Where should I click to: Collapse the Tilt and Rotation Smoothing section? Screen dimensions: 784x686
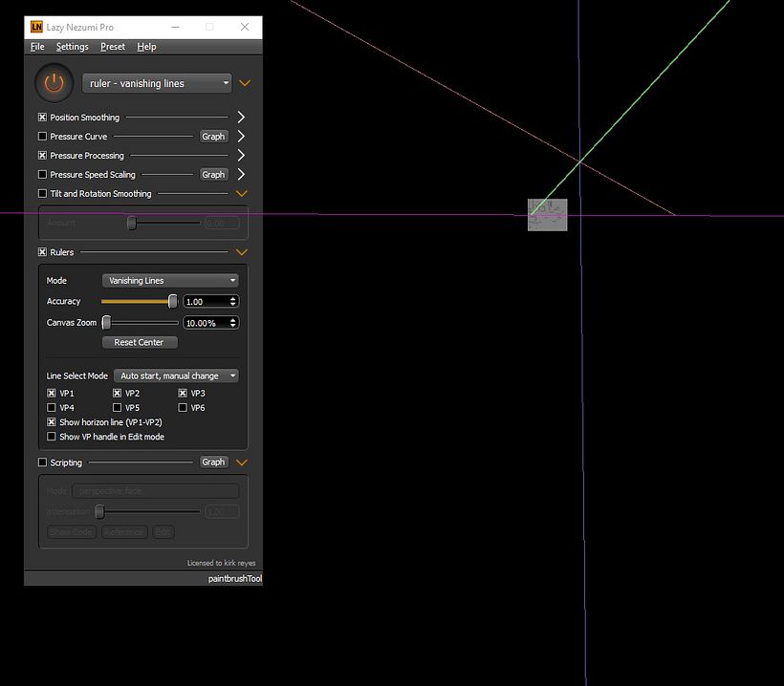pyautogui.click(x=242, y=193)
